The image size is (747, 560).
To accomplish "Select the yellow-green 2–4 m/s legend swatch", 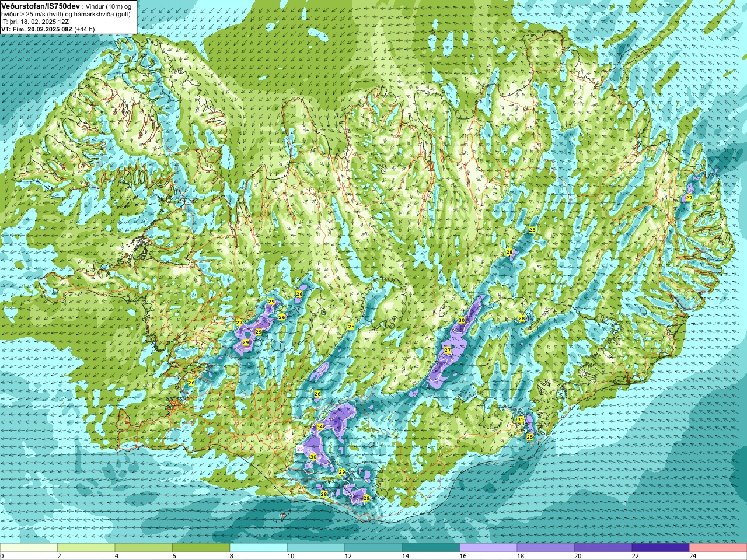I will [86, 548].
